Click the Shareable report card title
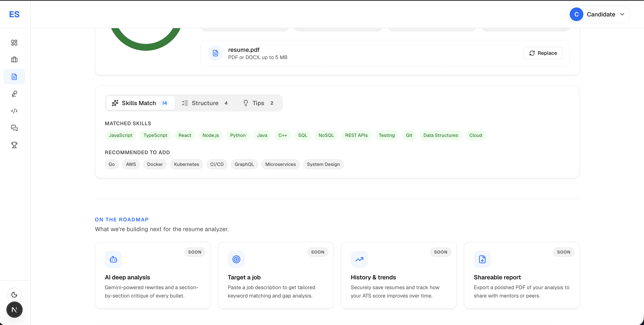The height and width of the screenshot is (325, 644). [497, 277]
